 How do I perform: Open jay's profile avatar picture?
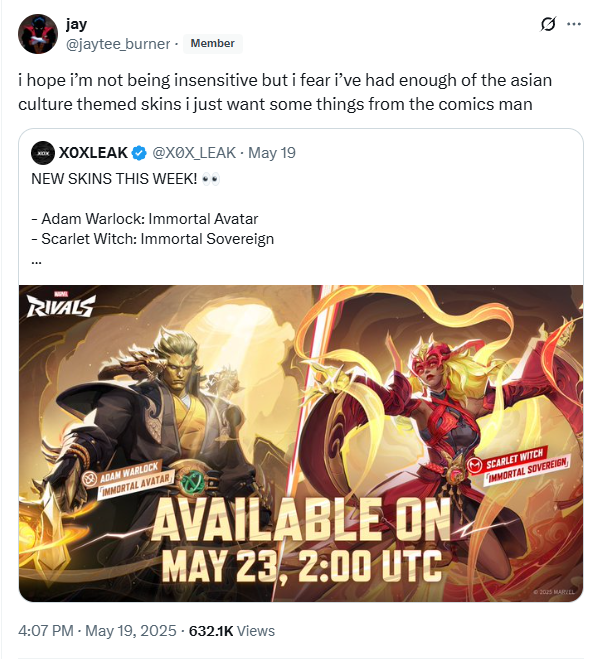(38, 34)
